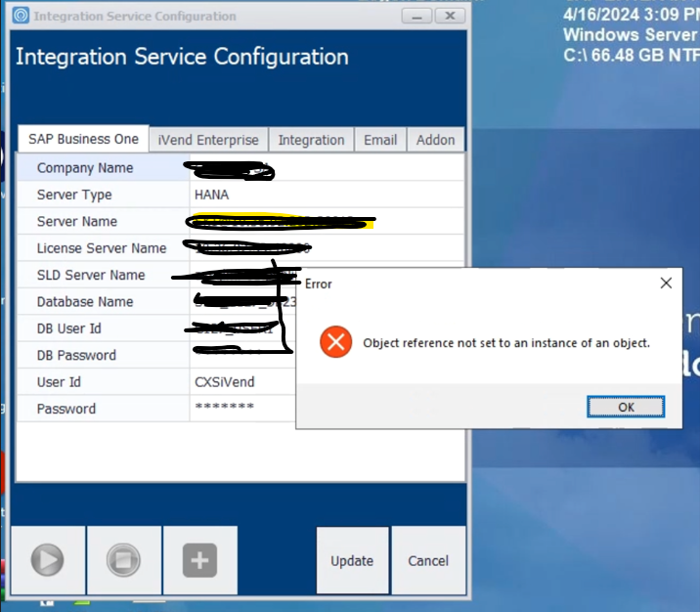Click the Error dialog title
Image resolution: width=700 pixels, height=612 pixels.
319,284
